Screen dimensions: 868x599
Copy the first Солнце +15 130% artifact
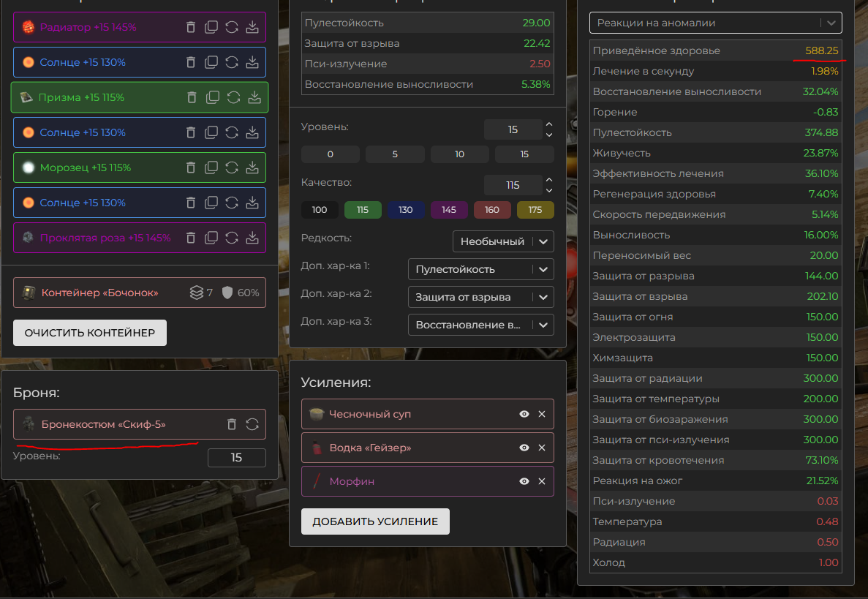point(211,62)
